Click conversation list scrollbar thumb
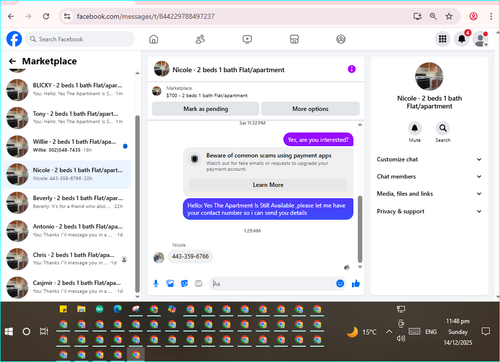500x362 pixels. 137,203
